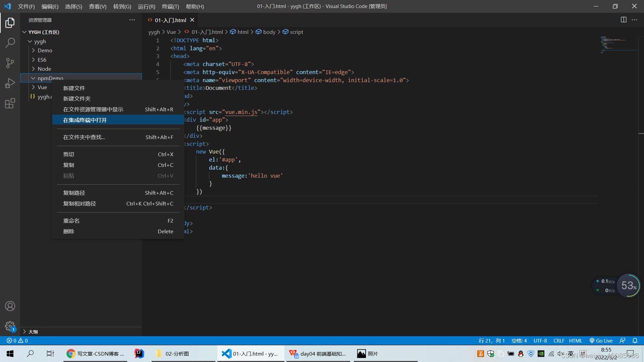Expand the Demo folder
This screenshot has height=362, width=644.
[45, 50]
